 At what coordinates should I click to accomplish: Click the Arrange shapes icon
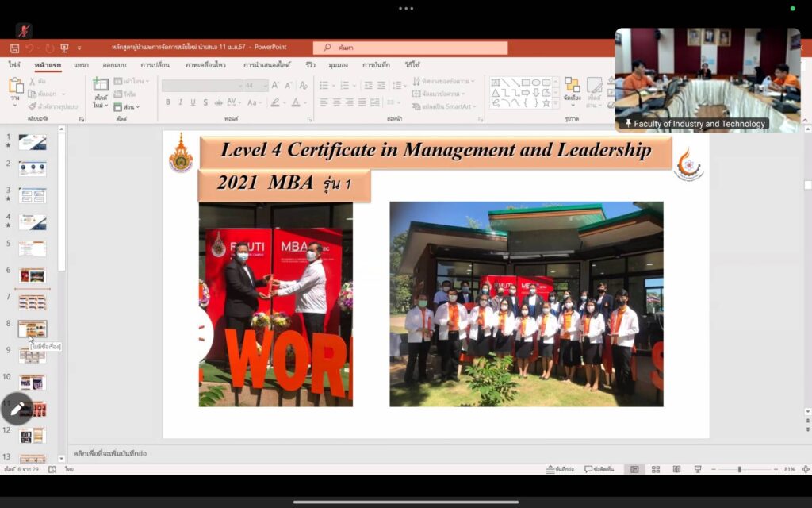[572, 86]
